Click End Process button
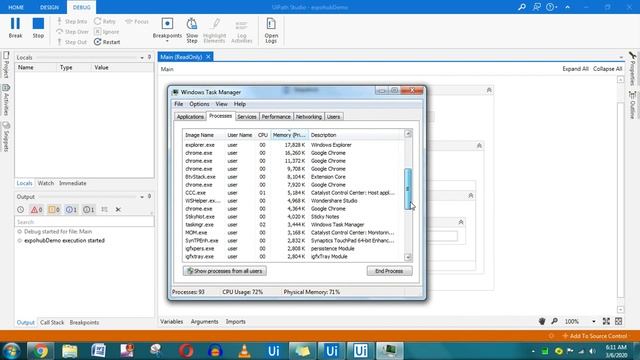 (389, 271)
